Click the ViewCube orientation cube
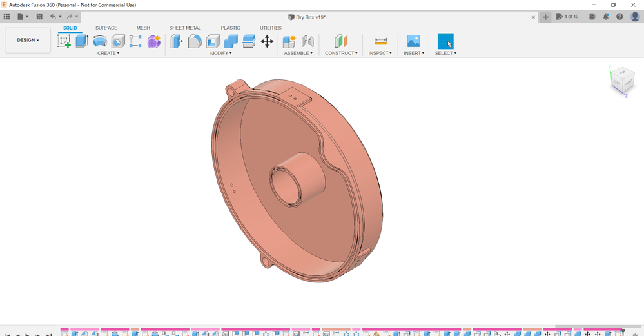This screenshot has height=336, width=644. click(x=622, y=81)
